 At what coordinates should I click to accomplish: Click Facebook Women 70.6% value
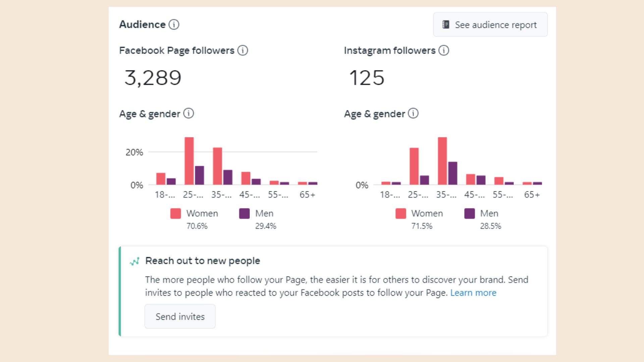tap(197, 226)
